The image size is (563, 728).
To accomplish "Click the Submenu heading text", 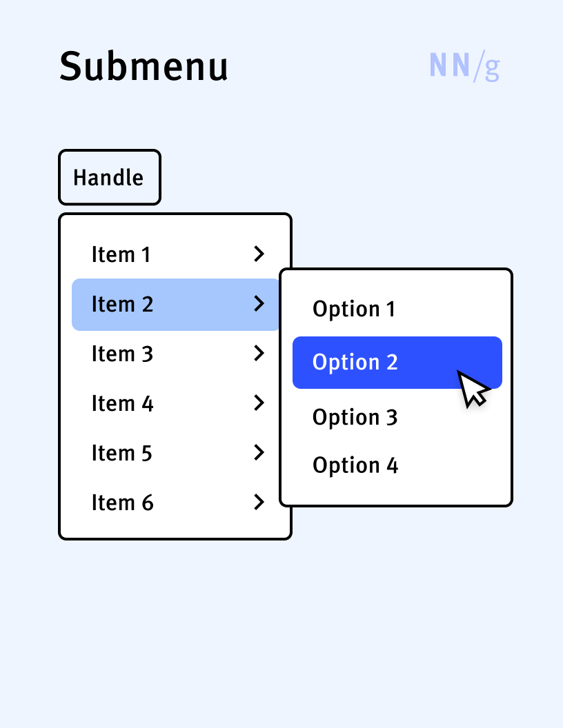I will [x=144, y=67].
